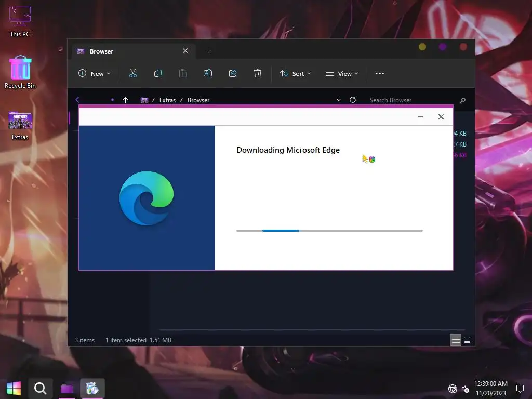This screenshot has height=399, width=532.
Task: Add a new File Explorer tab
Action: coord(209,51)
